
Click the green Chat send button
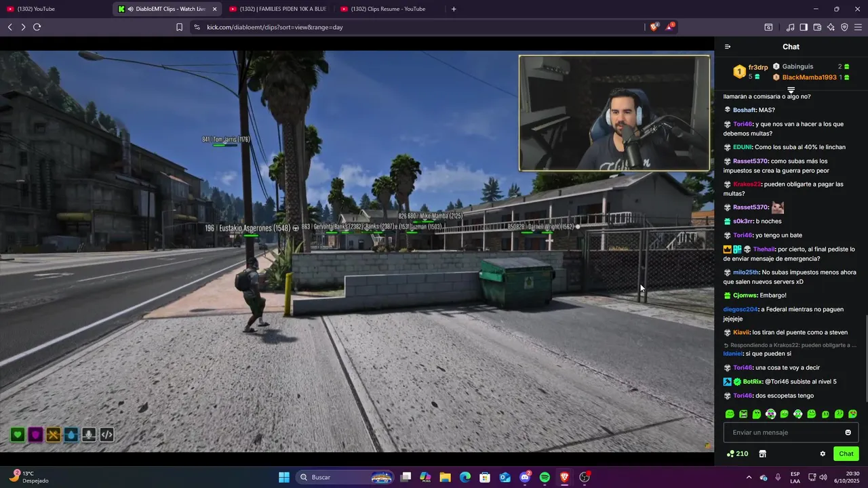point(846,454)
